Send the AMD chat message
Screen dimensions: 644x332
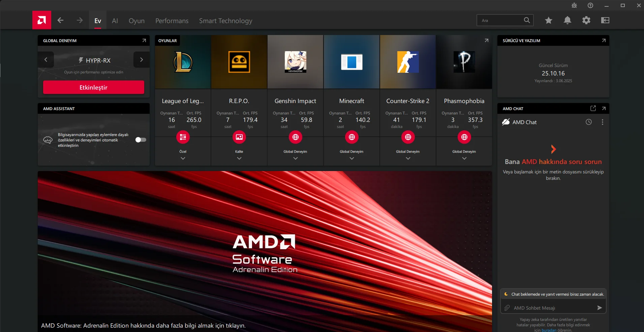(600, 308)
